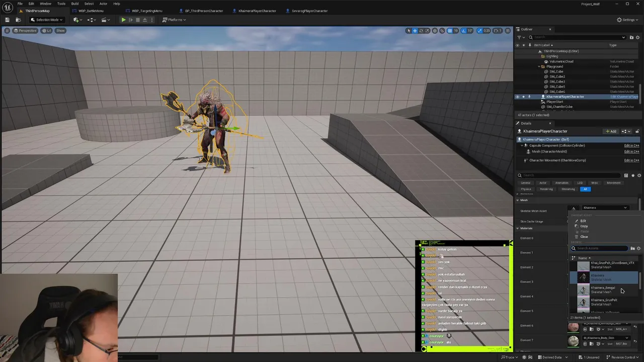Click the browse content icon next to save
644x362 pixels.
(x=18, y=20)
